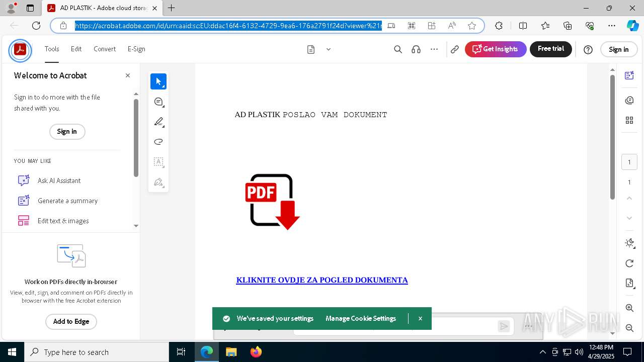The width and height of the screenshot is (644, 362).
Task: Open browser extensions puzzle icon
Action: point(499,26)
